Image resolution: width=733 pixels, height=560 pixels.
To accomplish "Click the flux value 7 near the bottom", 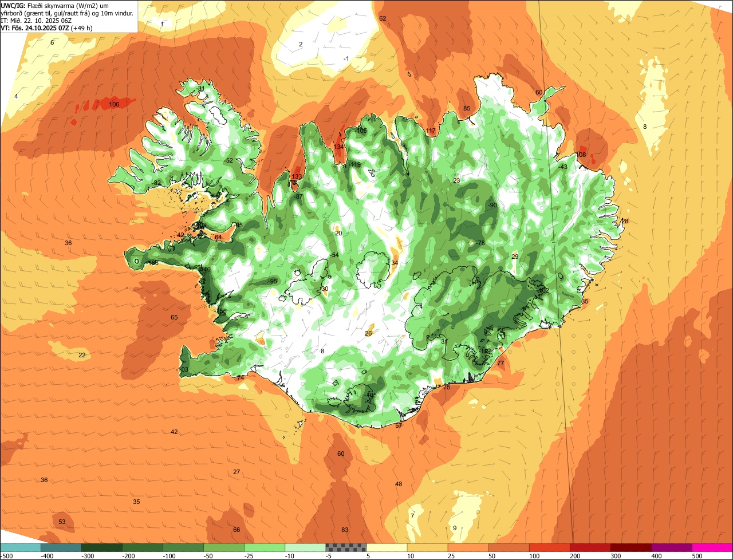I will [x=412, y=516].
